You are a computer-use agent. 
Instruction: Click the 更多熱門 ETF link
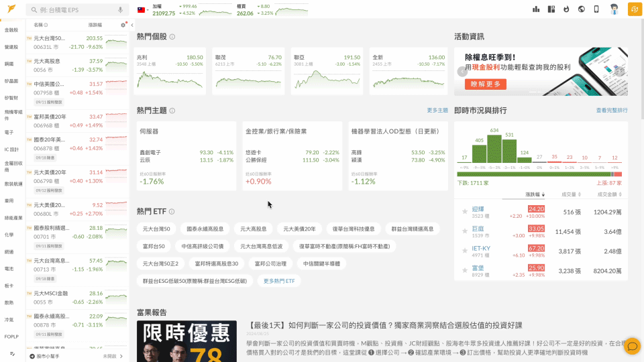point(278,281)
